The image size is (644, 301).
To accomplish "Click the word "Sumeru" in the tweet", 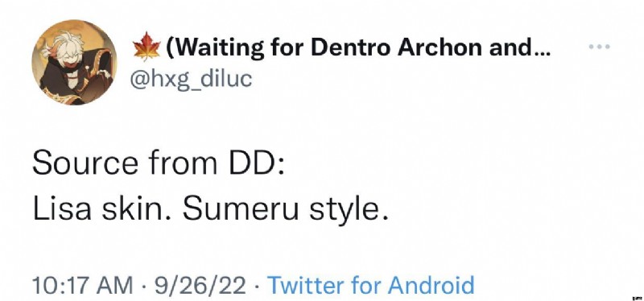I will tap(240, 208).
